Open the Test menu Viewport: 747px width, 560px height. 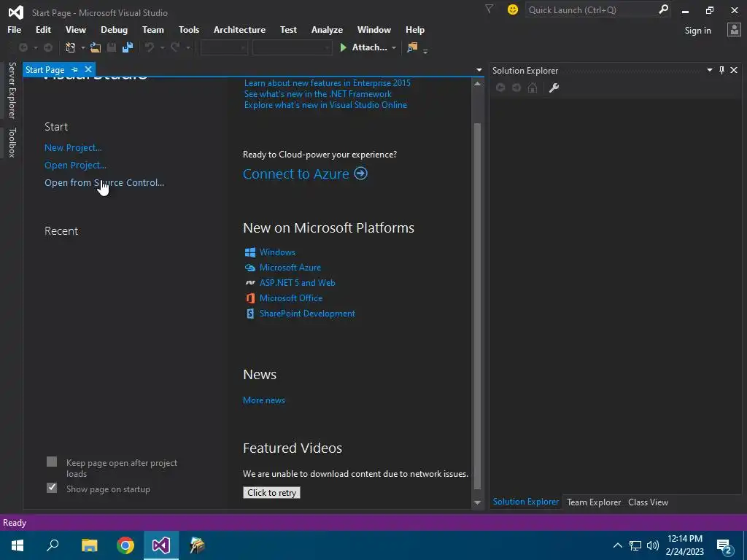[288, 29]
